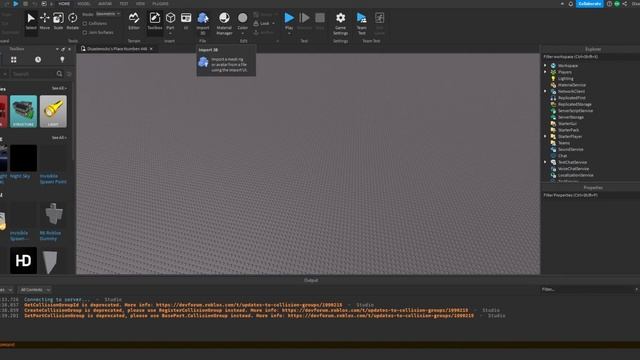Screen dimensions: 640x360
Task: Expand the StarterPlayer tree node
Action: coord(545,136)
